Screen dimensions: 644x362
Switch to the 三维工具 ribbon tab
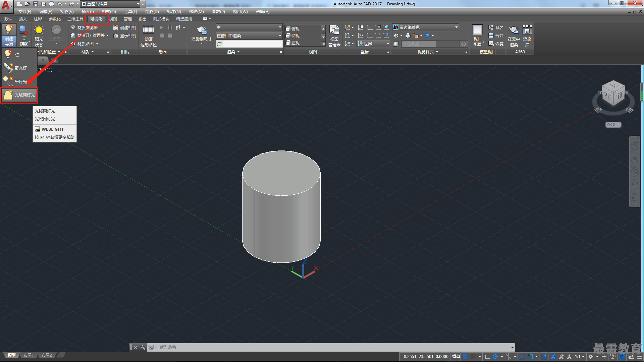75,19
